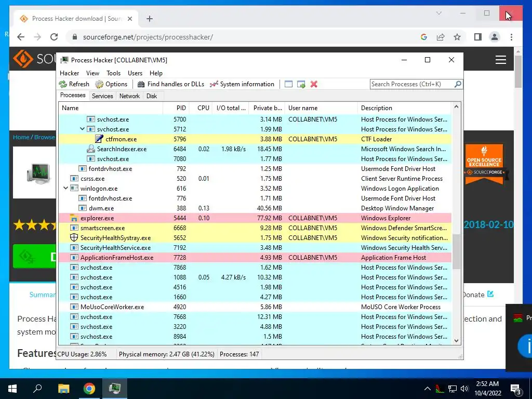
Task: Open new tab with plus icon
Action: [x=150, y=19]
